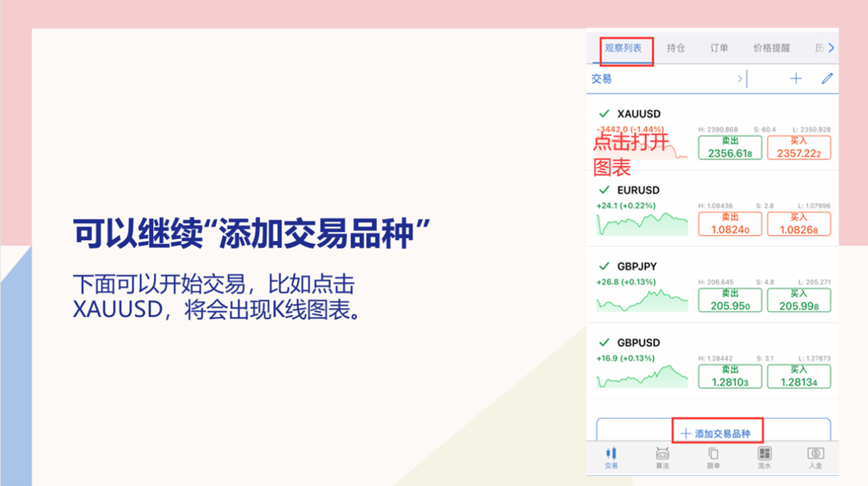The width and height of the screenshot is (868, 486).
Task: Click the 添加交易品种 button
Action: tap(717, 433)
